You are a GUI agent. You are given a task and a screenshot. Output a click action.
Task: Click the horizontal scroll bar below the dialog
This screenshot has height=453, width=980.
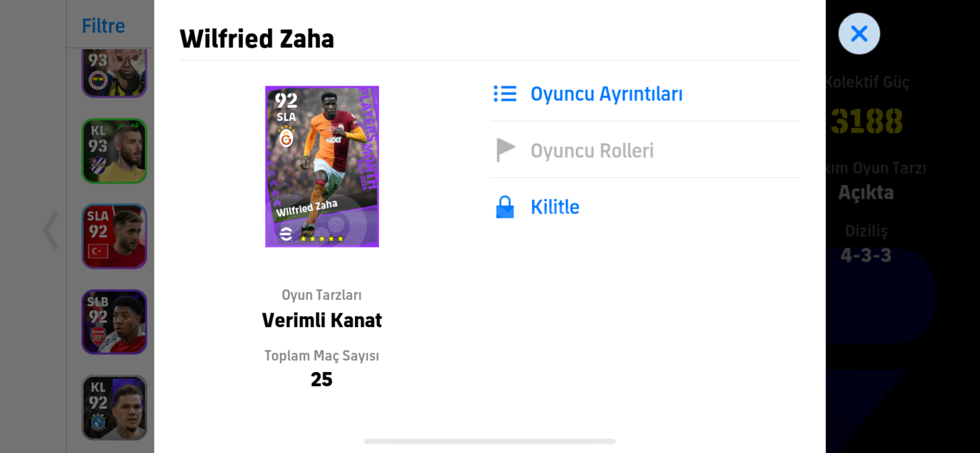[x=490, y=441]
